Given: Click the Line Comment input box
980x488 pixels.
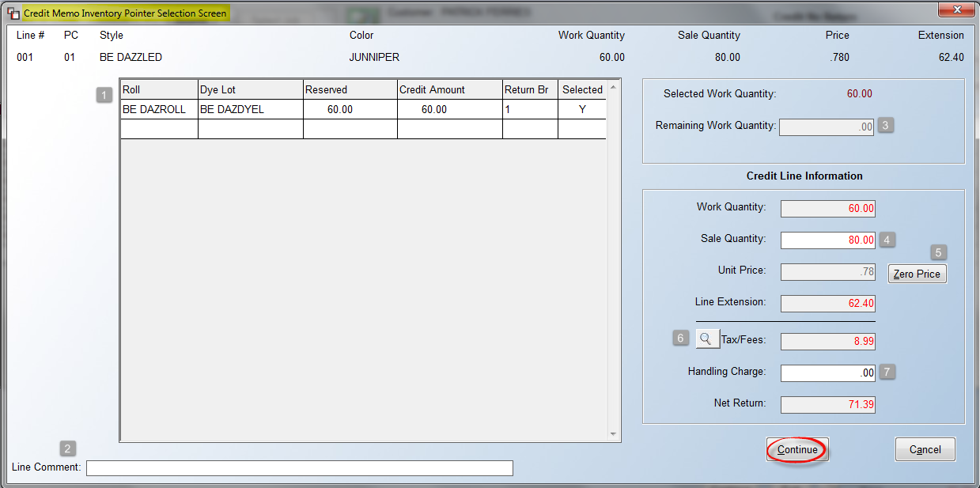Looking at the screenshot, I should [301, 467].
